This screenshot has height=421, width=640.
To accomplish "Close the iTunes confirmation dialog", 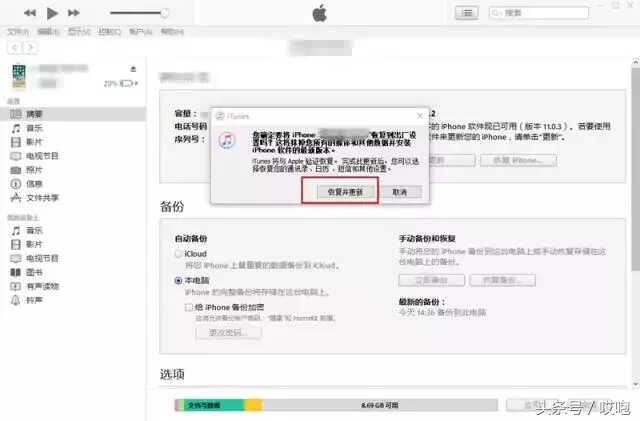I will tap(420, 116).
